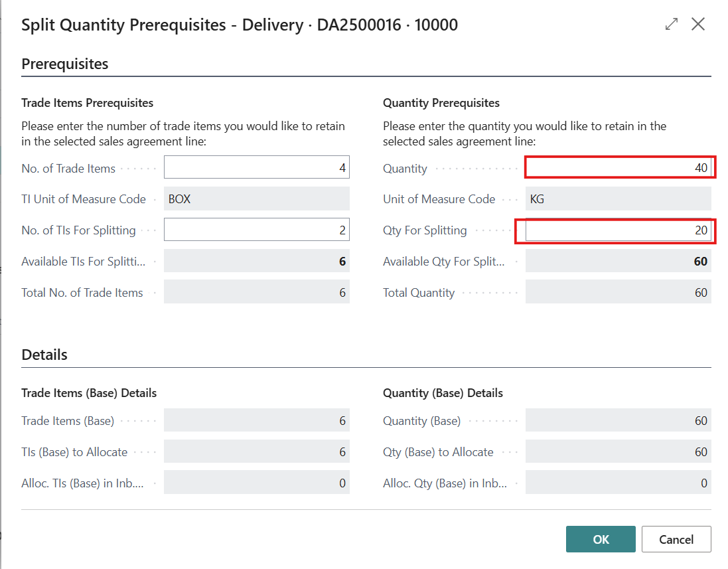Click the TI Unit of Measure Code BOX field
This screenshot has width=728, height=569.
(256, 199)
